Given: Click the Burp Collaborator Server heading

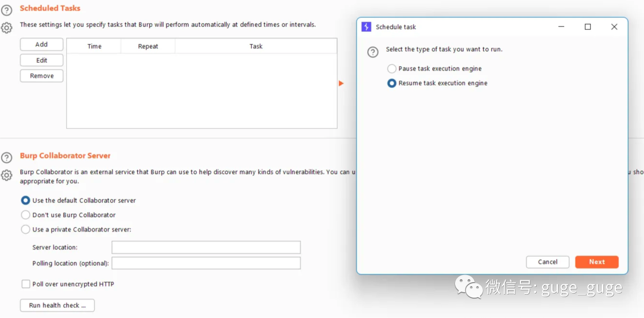Looking at the screenshot, I should pos(66,156).
